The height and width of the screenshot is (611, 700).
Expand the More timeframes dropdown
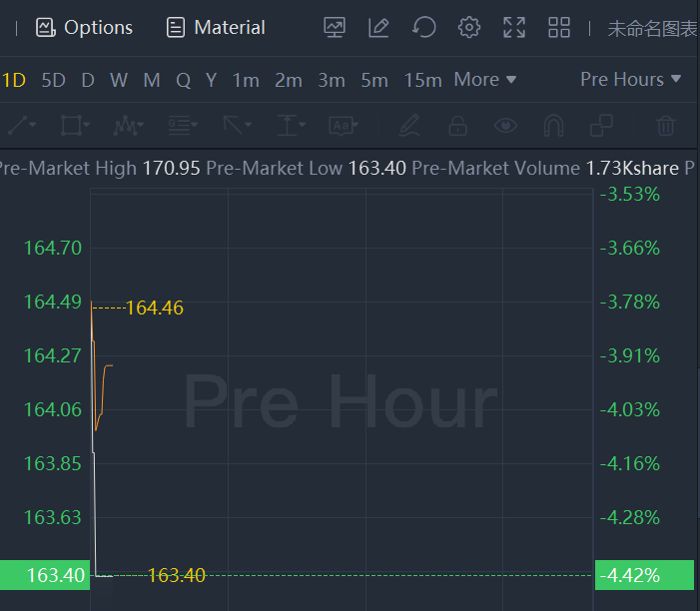click(485, 80)
